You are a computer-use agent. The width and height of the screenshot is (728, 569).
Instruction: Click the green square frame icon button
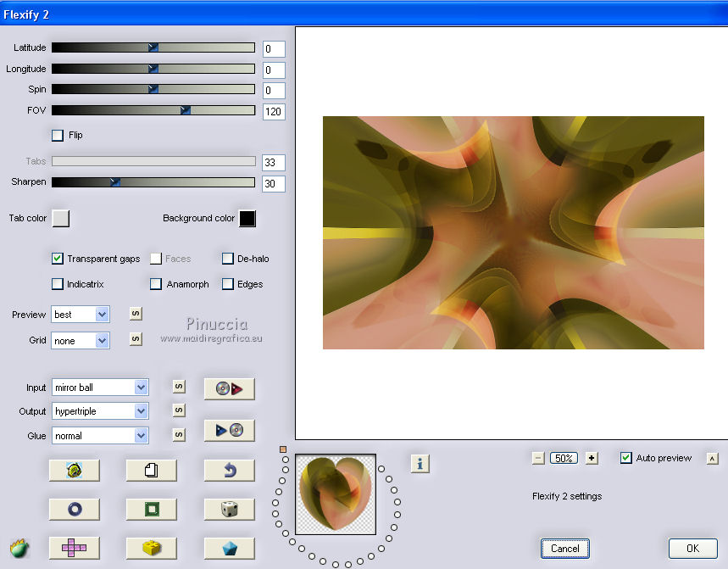coord(152,509)
